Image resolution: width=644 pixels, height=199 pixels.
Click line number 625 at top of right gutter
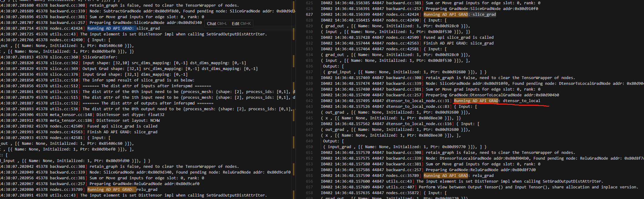(309, 3)
